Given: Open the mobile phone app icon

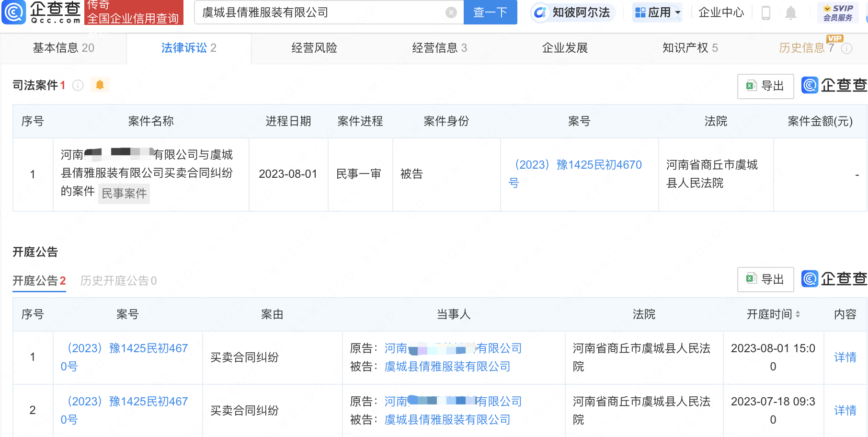Looking at the screenshot, I should pyautogui.click(x=765, y=13).
